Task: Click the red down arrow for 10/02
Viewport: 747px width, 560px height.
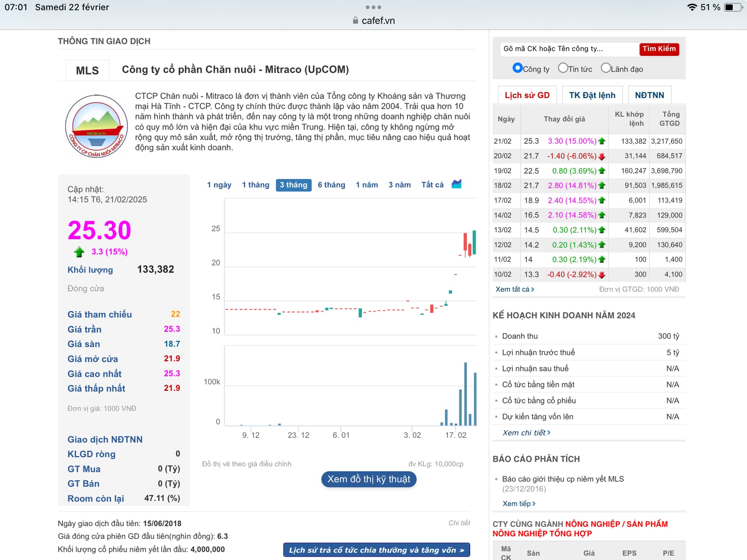Action: click(x=602, y=275)
